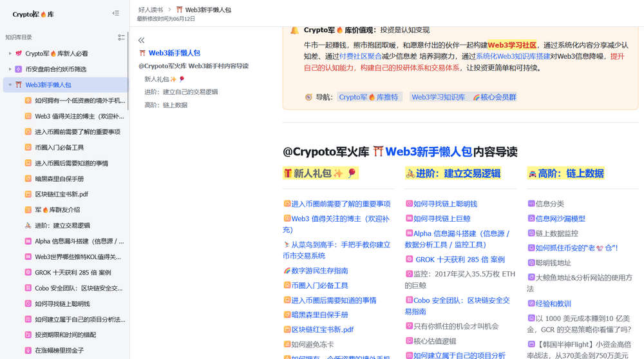Viewport: 644px width, 359px height.
Task: Open content link 链上数据监控
Action: click(x=556, y=233)
